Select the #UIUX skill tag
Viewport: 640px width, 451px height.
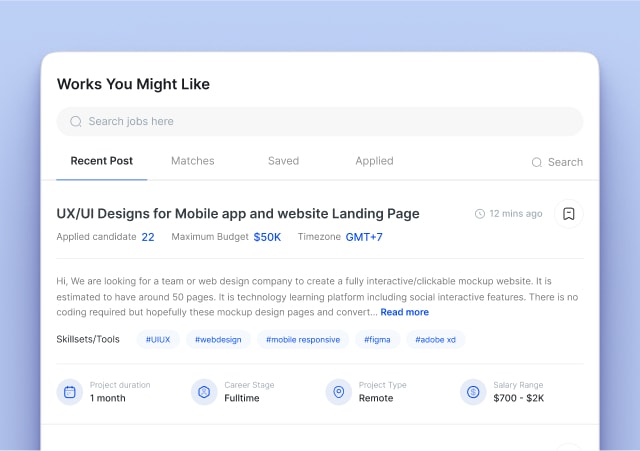pyautogui.click(x=158, y=340)
